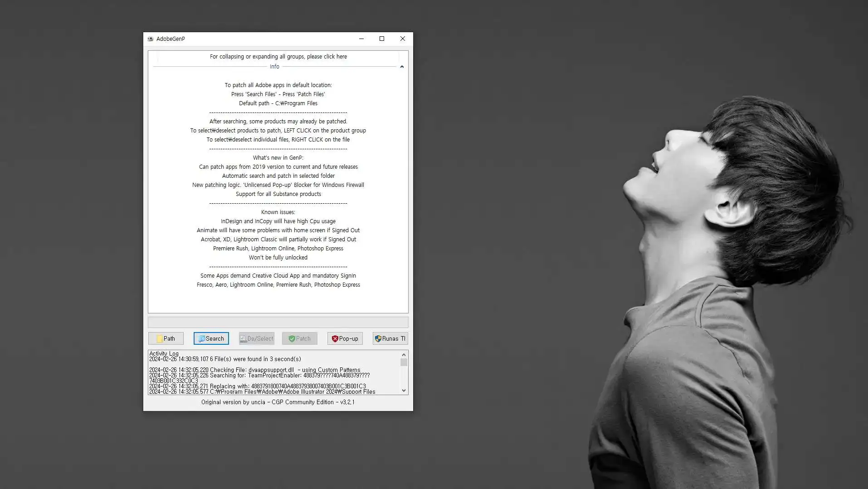This screenshot has height=489, width=868.
Task: Click the empty progress bar field
Action: pos(278,322)
